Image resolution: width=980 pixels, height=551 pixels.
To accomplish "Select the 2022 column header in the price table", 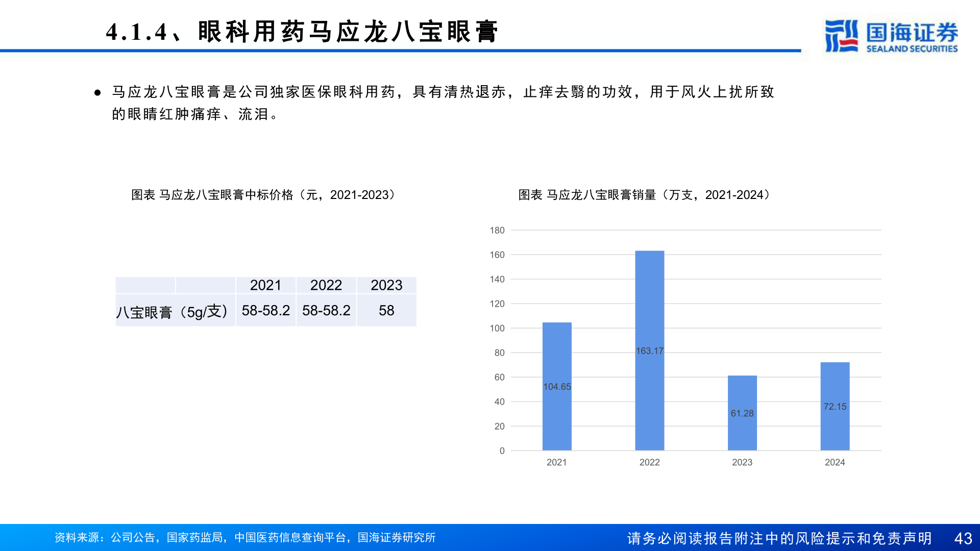I will pyautogui.click(x=326, y=285).
